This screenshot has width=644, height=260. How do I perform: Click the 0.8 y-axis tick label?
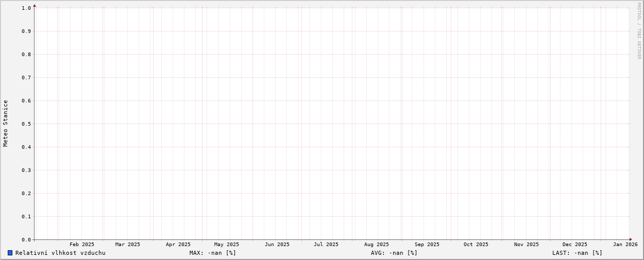[26, 54]
